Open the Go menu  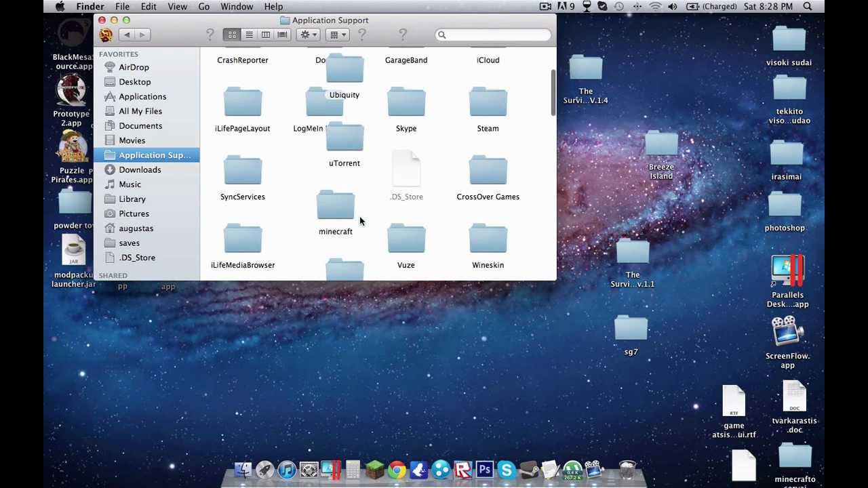coord(203,7)
